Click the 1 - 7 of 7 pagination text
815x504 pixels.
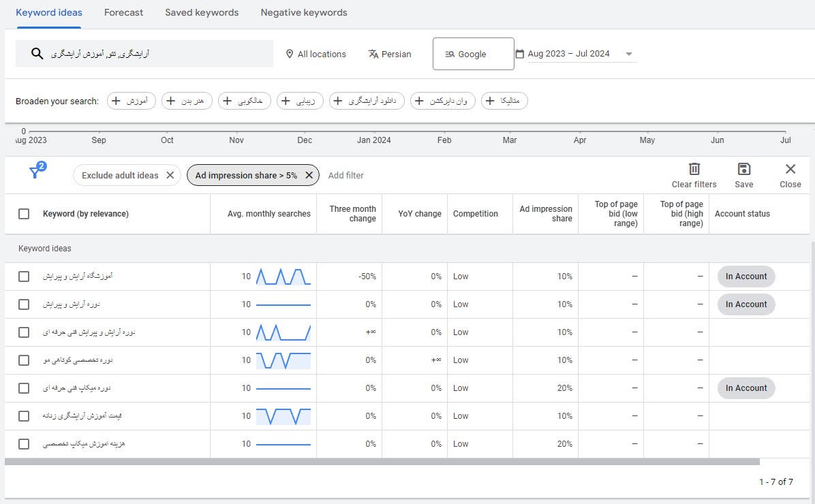pyautogui.click(x=776, y=482)
